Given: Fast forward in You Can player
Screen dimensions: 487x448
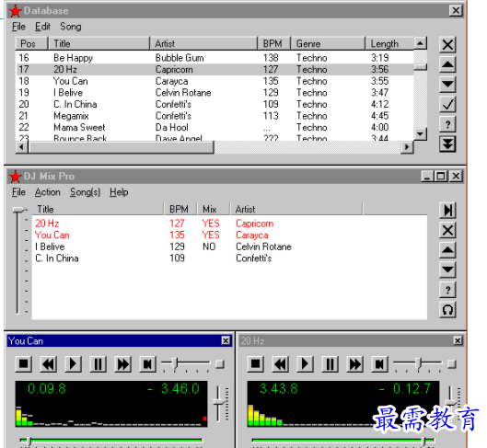Looking at the screenshot, I should [123, 363].
